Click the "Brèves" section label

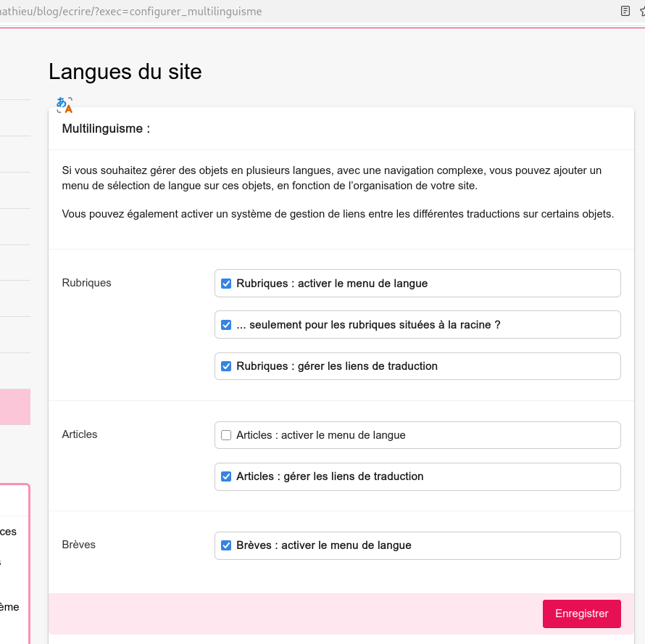79,545
